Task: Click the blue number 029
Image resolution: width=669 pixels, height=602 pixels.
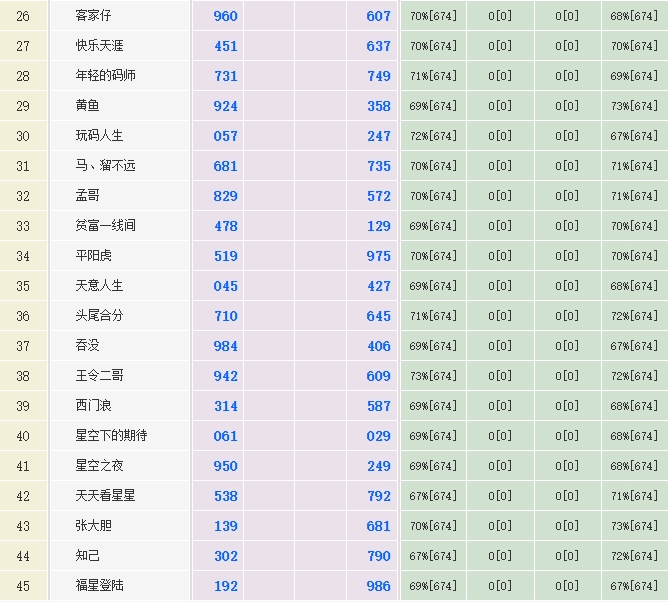Action: (x=378, y=436)
